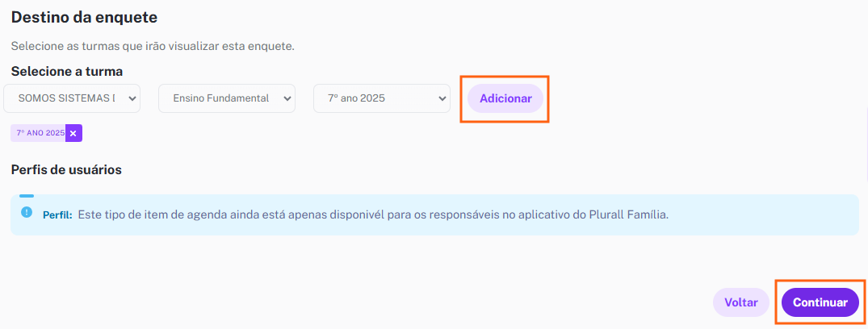Click the bold Perfil: label in banner
Screen dimensions: 868x329
pyautogui.click(x=57, y=214)
